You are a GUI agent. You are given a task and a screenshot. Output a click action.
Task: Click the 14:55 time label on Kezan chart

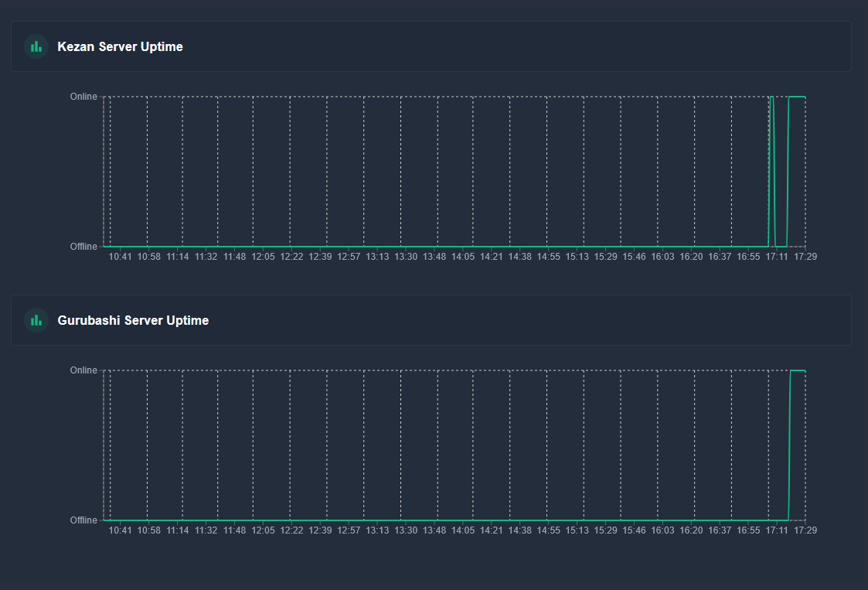point(548,257)
